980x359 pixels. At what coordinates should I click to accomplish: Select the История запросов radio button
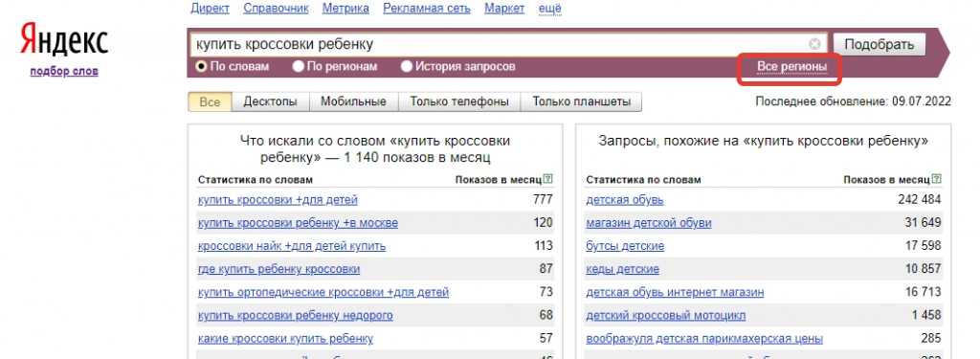click(x=407, y=66)
